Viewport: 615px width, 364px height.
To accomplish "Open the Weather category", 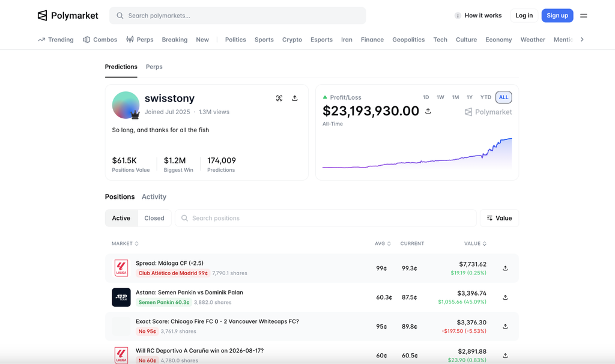I will pos(533,40).
